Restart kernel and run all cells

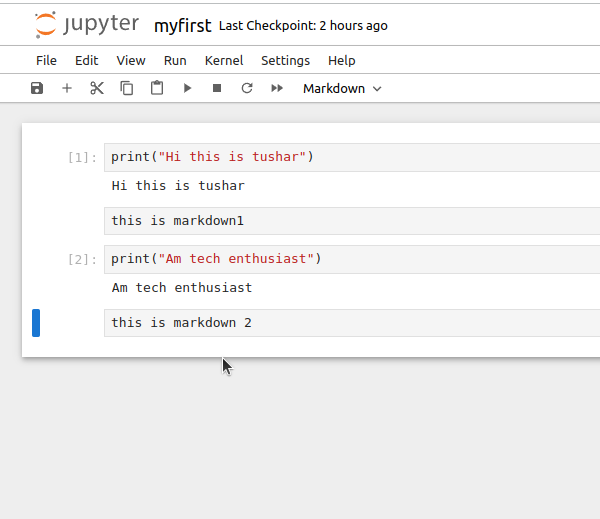(x=277, y=88)
